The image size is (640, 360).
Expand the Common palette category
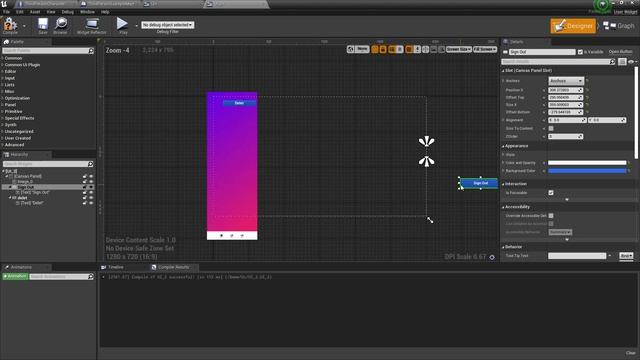13,58
